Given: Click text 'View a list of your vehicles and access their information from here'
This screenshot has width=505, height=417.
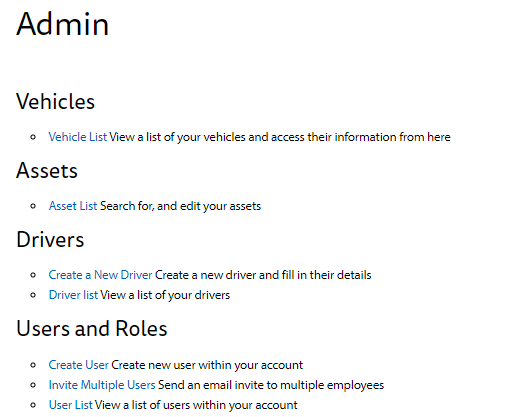Looking at the screenshot, I should pos(280,137).
